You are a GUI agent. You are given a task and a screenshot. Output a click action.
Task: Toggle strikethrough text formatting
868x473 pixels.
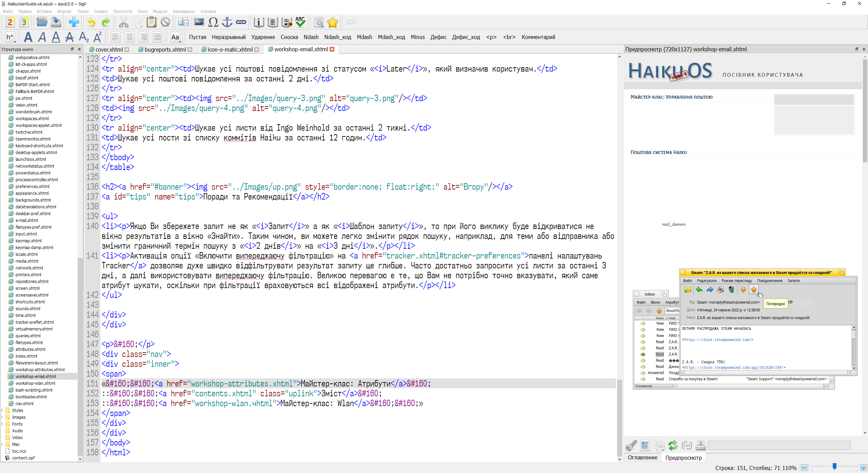[x=70, y=37]
